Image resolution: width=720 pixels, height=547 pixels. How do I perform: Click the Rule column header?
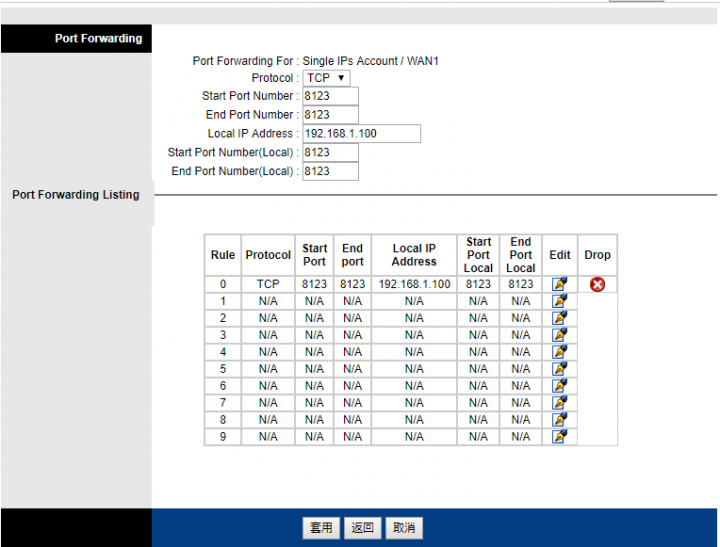223,255
